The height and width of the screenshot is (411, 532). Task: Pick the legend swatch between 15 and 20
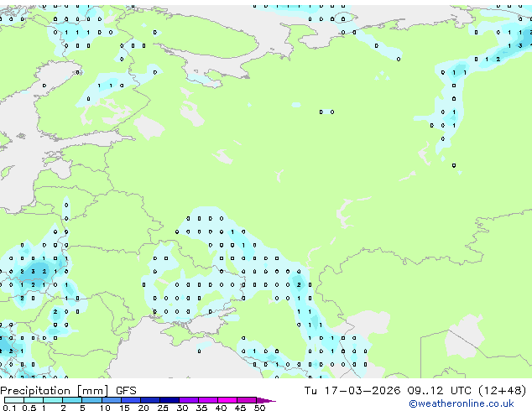130,400
